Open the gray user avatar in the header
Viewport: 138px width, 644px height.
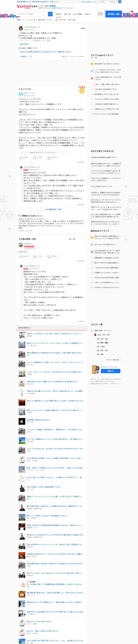[x=100, y=14]
